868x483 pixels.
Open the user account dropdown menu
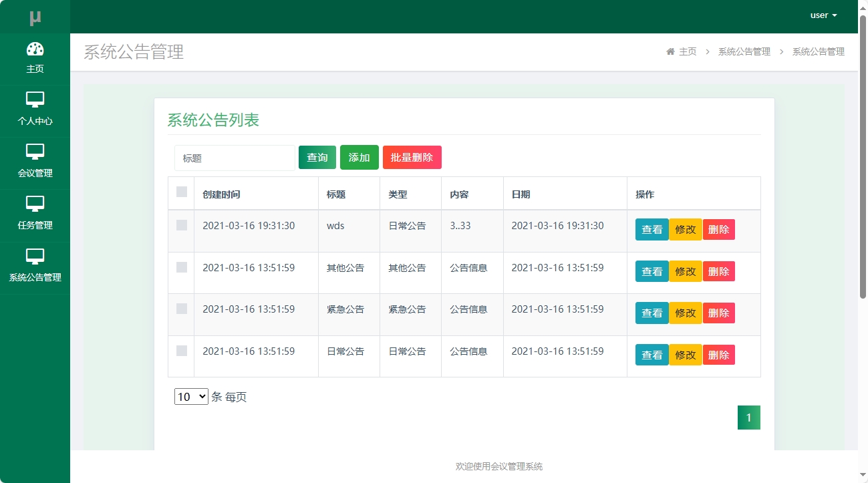(822, 15)
